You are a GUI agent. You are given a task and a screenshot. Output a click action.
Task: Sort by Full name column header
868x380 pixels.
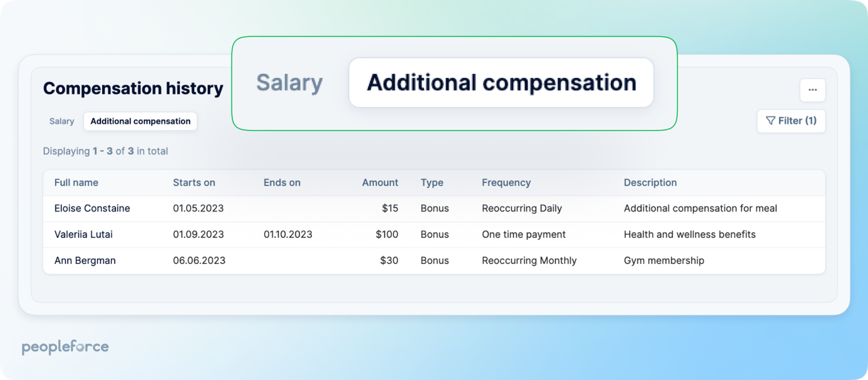[x=76, y=183]
